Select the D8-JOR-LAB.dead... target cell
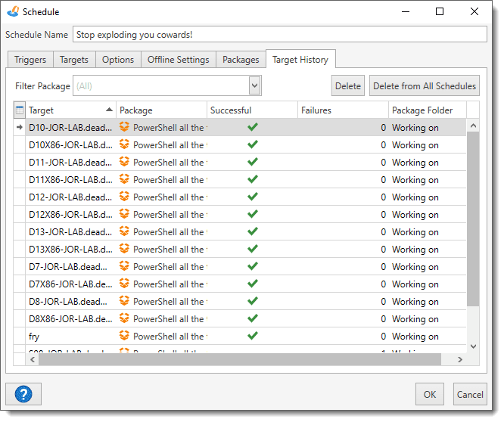This screenshot has height=422, width=504. (x=70, y=301)
